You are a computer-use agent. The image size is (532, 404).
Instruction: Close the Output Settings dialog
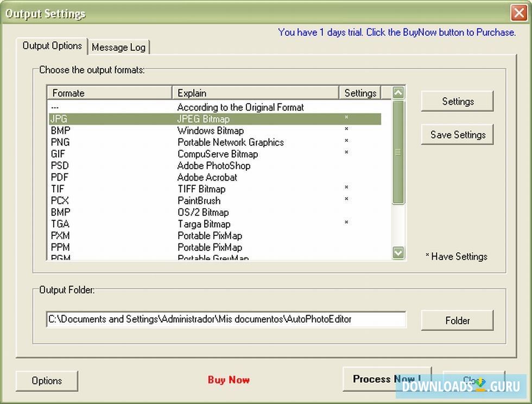[519, 13]
